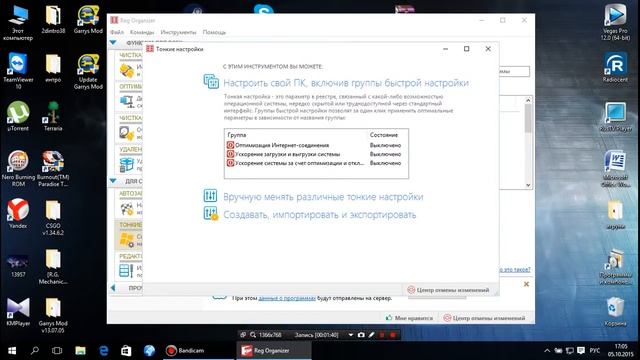Click the Bandicam pencil draw icon

[x=371, y=335]
